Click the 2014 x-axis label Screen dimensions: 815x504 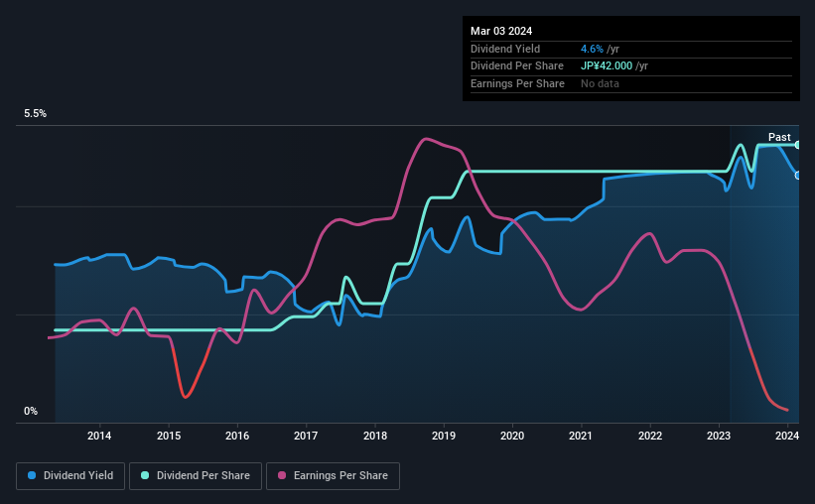point(99,436)
